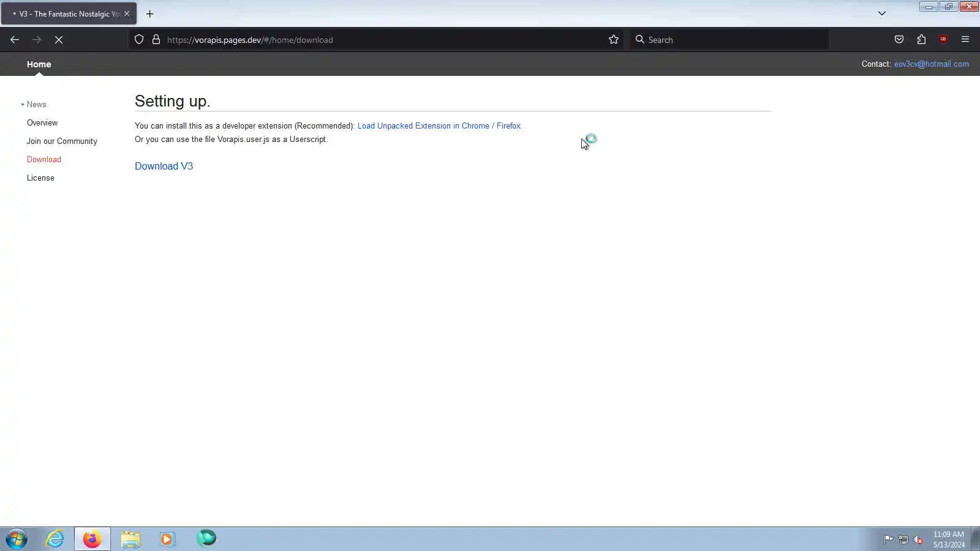Restore down the Firefox window
This screenshot has width=980, height=551.
click(x=948, y=7)
